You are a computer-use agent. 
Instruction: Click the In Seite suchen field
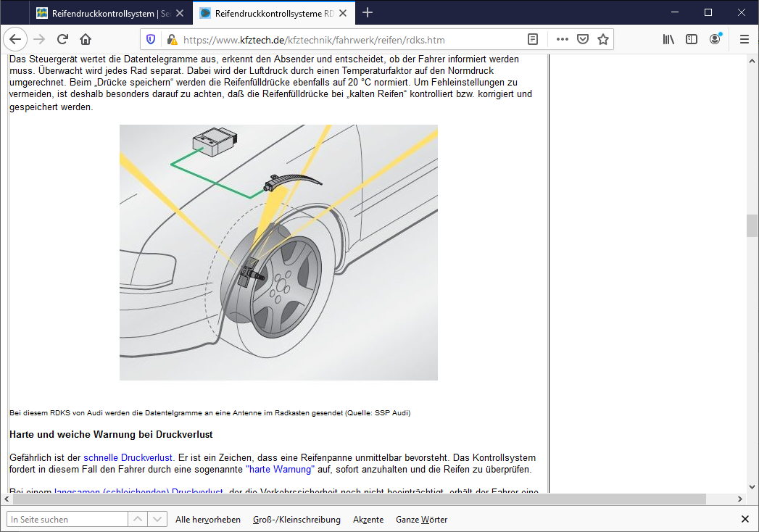(67, 519)
